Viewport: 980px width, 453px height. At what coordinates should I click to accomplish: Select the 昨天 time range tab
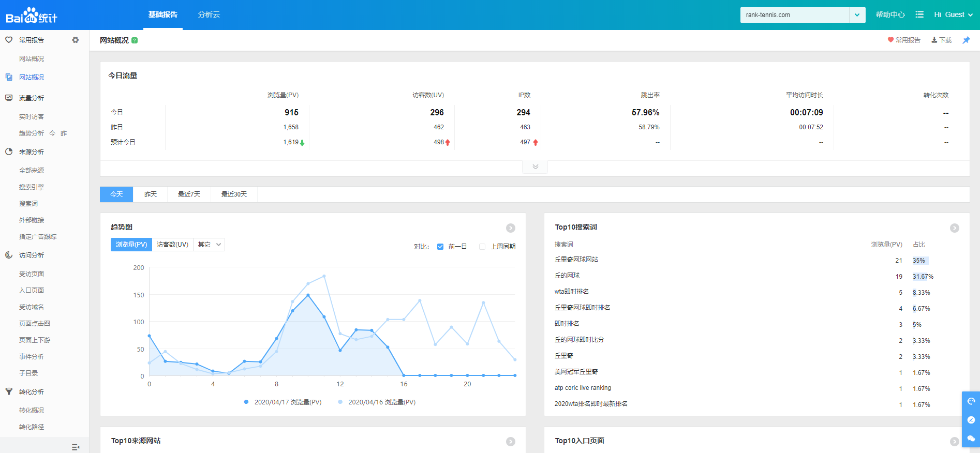click(151, 194)
